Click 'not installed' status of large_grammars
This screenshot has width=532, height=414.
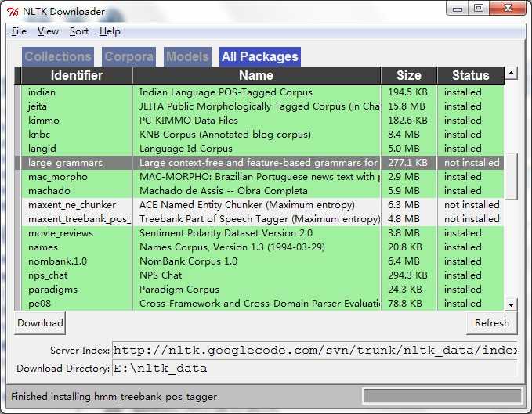[x=472, y=163]
